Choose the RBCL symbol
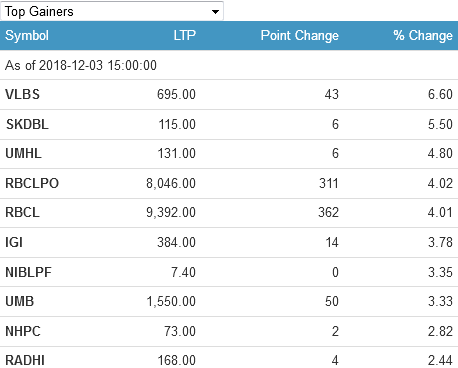The height and width of the screenshot is (368, 458). pos(22,212)
